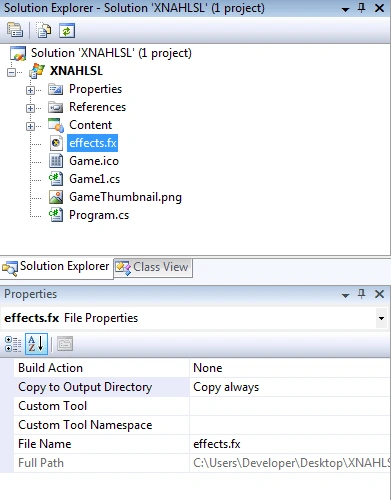This screenshot has height=500, width=391.
Task: Click the Game.ico file icon
Action: click(56, 161)
